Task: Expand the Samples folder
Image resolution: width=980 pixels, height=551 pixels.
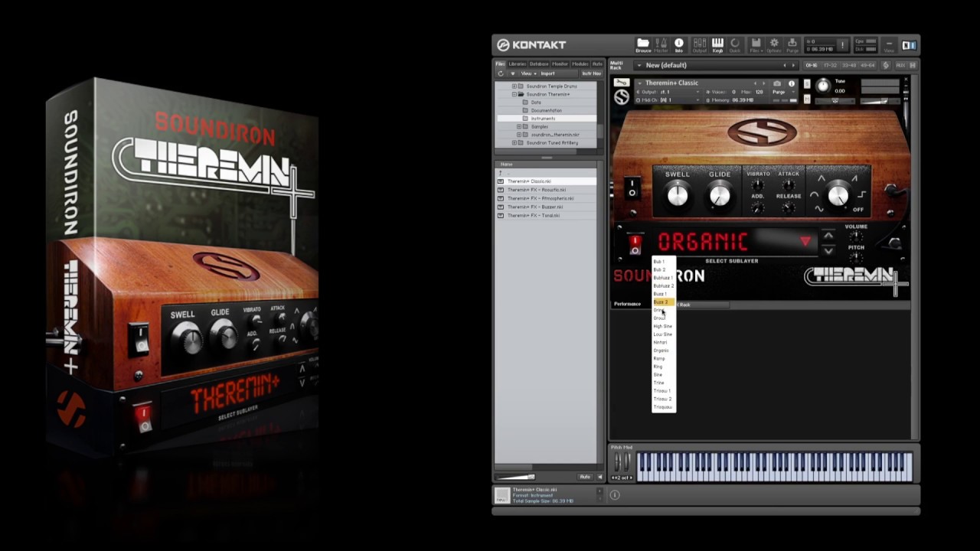Action: click(x=519, y=126)
